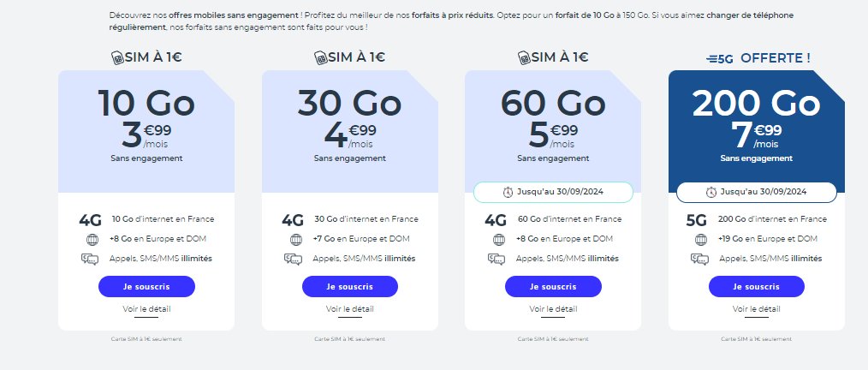Click the globe icon in 10 Go plan
The height and width of the screenshot is (370, 868).
click(90, 239)
